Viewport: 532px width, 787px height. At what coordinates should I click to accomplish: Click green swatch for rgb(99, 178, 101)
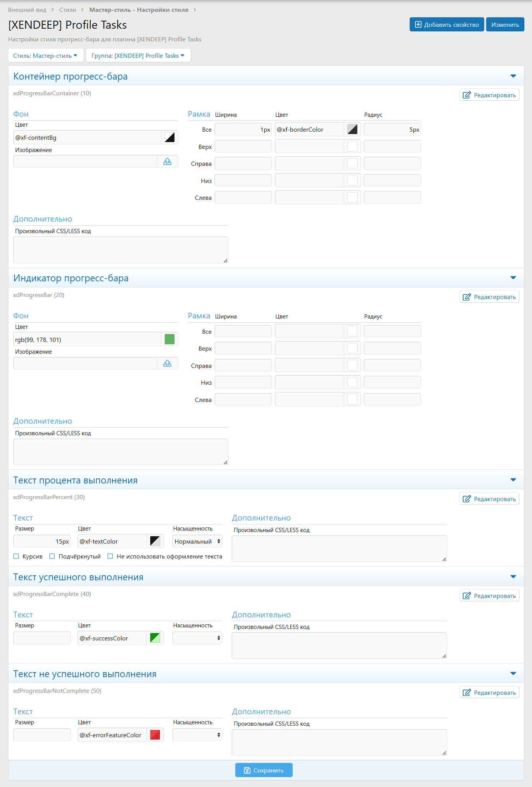[169, 339]
